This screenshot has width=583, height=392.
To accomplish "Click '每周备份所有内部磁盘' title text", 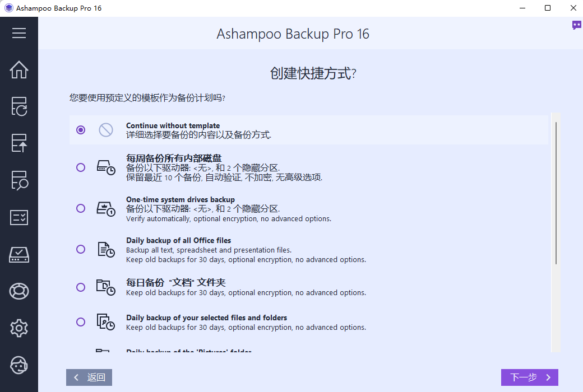I will [x=174, y=158].
